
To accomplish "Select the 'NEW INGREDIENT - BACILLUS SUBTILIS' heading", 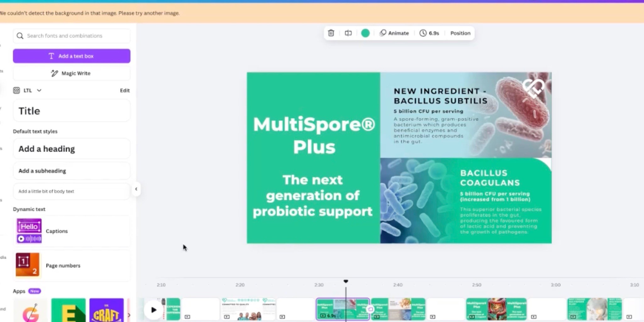I will (x=441, y=96).
